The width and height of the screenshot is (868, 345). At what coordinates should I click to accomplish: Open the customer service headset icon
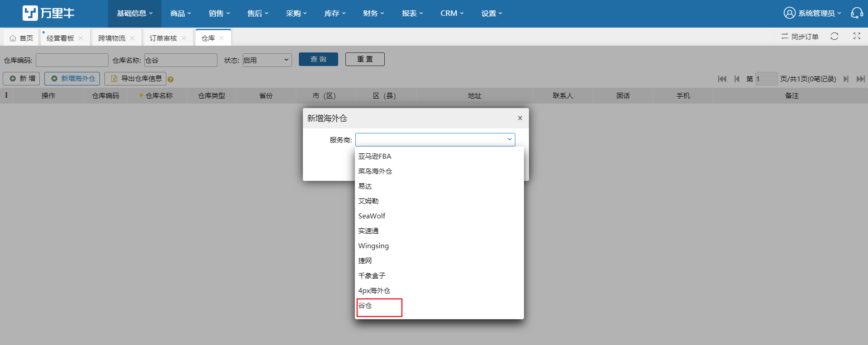click(857, 13)
